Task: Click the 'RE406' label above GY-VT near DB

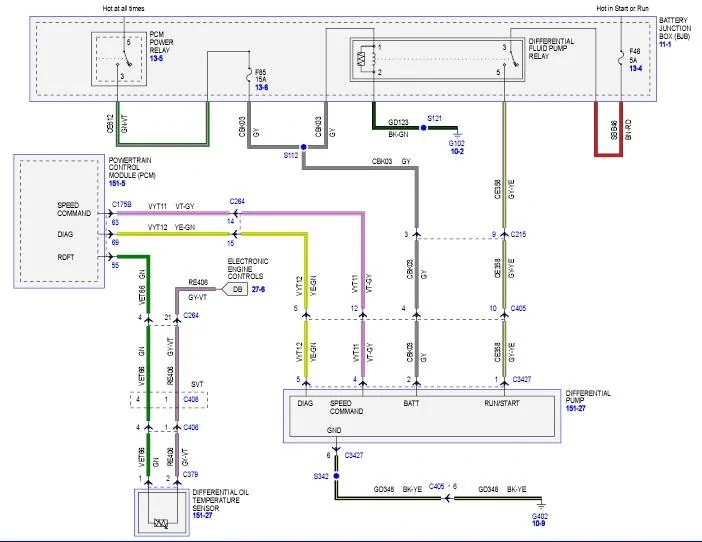Action: pos(198,282)
